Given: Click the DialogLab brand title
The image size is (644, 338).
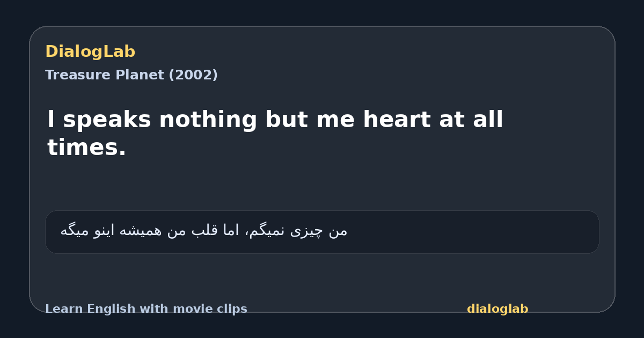Looking at the screenshot, I should tap(90, 52).
